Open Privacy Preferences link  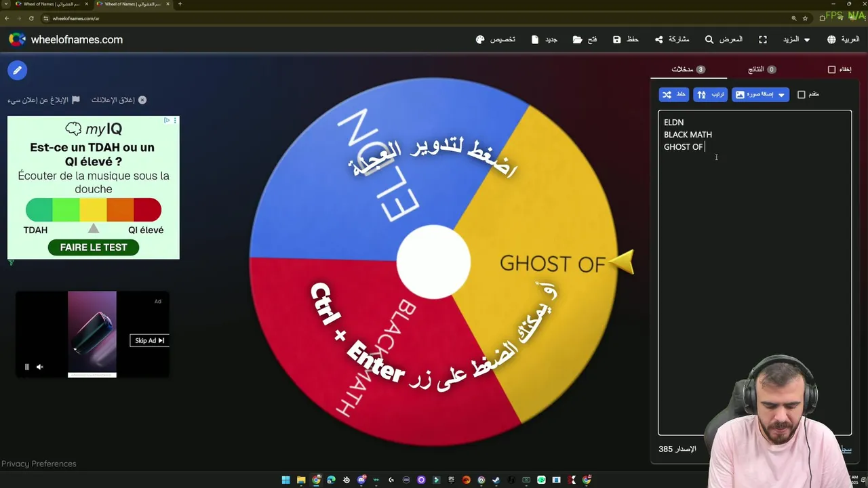(x=39, y=464)
